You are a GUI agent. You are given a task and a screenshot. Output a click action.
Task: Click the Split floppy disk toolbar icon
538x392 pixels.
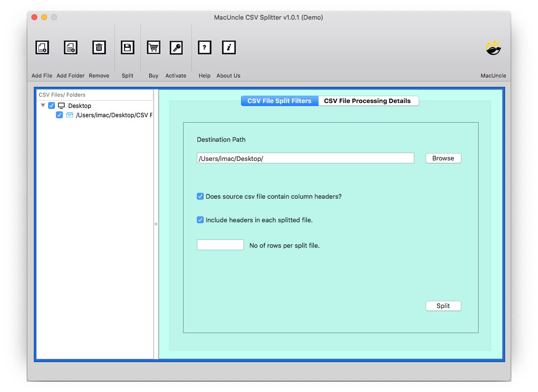click(x=127, y=47)
